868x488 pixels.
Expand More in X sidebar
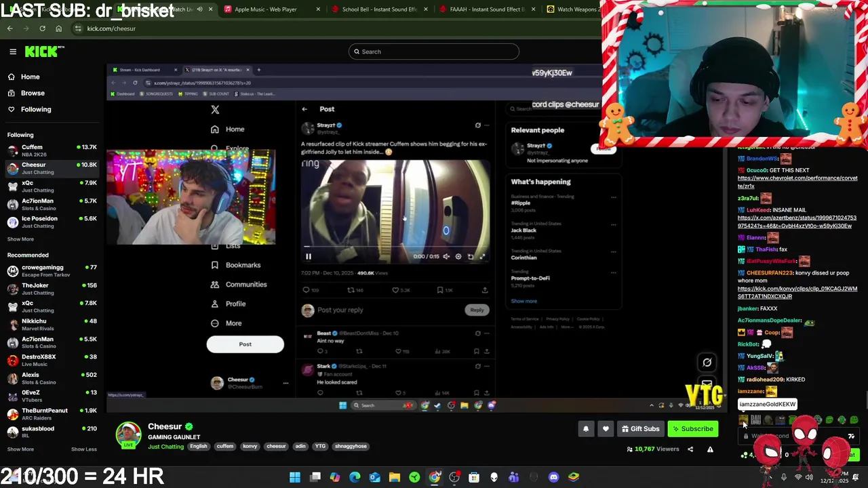(x=226, y=323)
